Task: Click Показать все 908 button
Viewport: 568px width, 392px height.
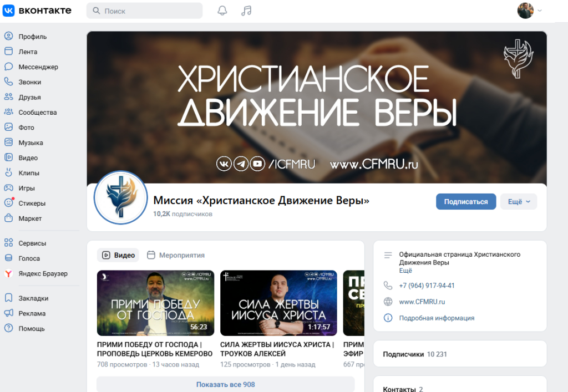Action: click(225, 384)
